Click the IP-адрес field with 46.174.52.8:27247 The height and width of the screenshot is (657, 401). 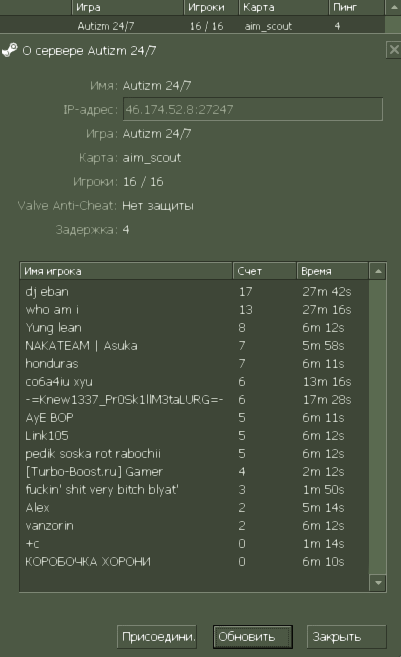253,109
